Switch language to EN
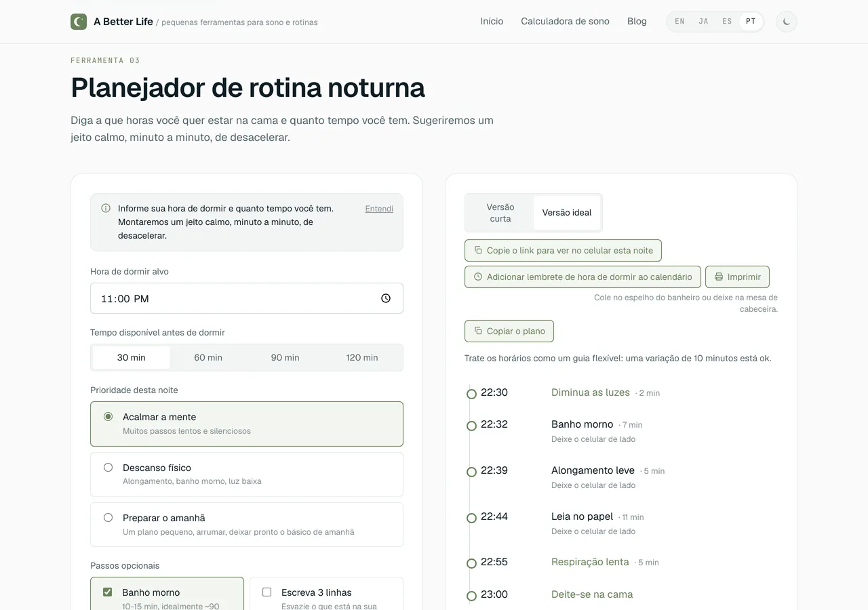 click(x=679, y=22)
